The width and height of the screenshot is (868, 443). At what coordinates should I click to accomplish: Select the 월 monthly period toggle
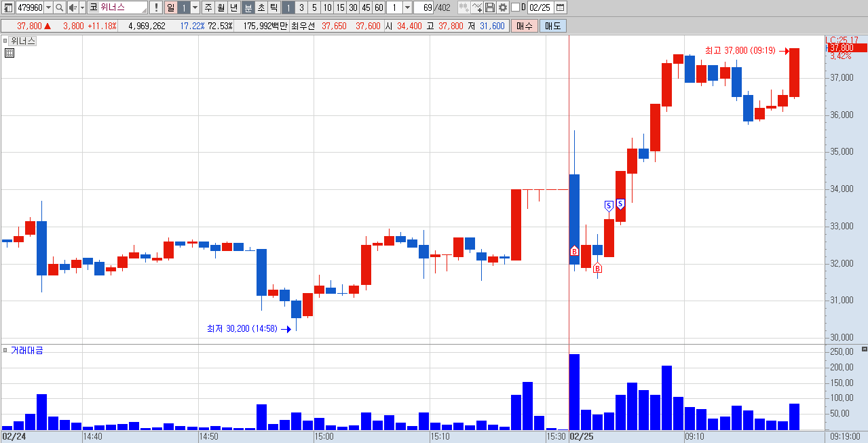[x=221, y=7]
